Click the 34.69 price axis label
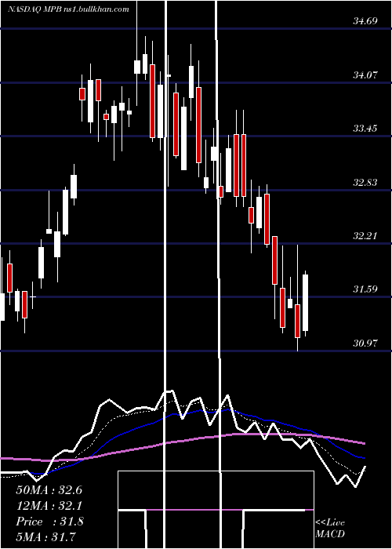392x549 pixels. tap(365, 21)
